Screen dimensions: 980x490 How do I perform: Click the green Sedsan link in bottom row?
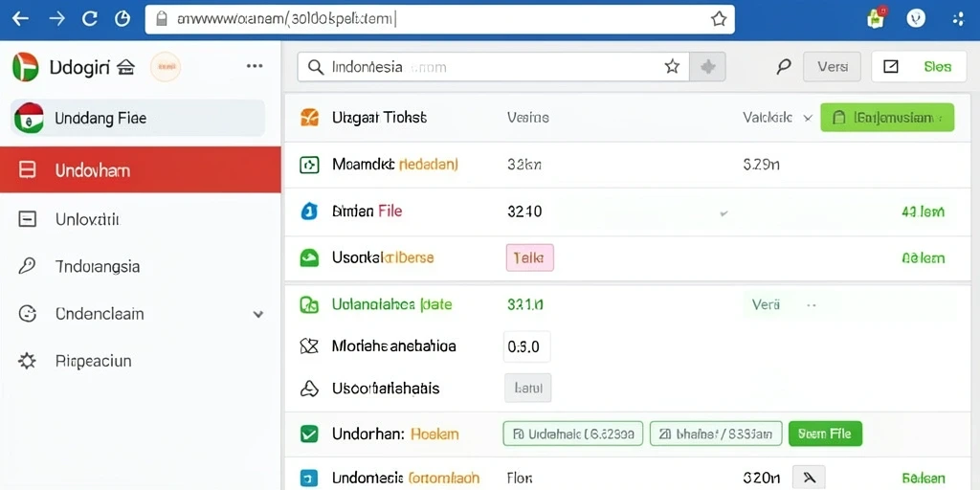point(924,479)
